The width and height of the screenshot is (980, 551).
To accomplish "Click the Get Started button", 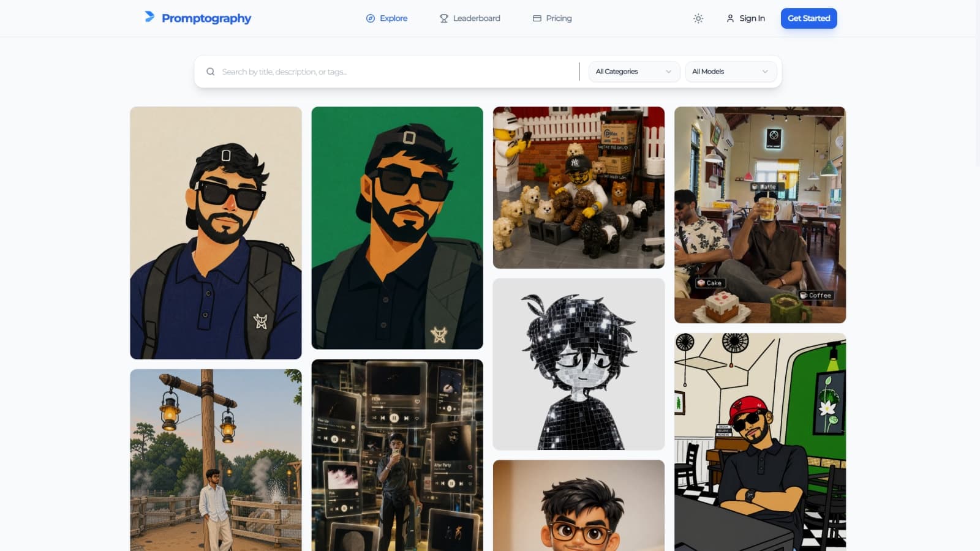I will (x=809, y=18).
